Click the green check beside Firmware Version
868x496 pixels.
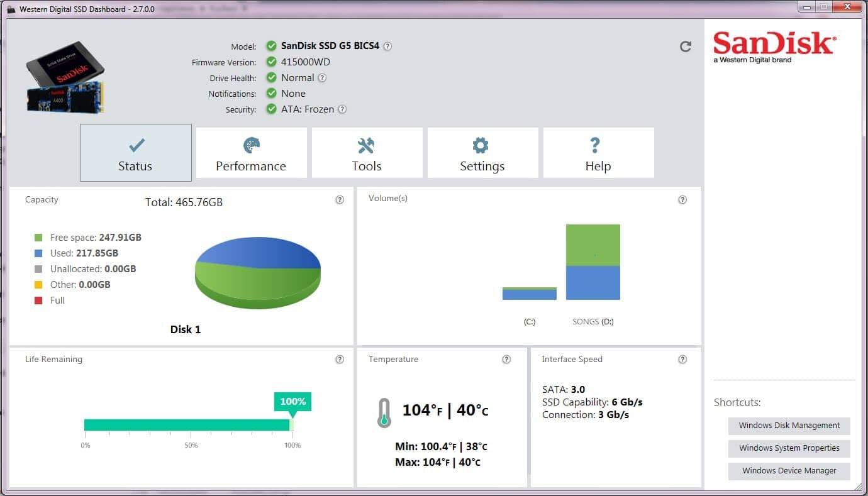click(x=271, y=62)
